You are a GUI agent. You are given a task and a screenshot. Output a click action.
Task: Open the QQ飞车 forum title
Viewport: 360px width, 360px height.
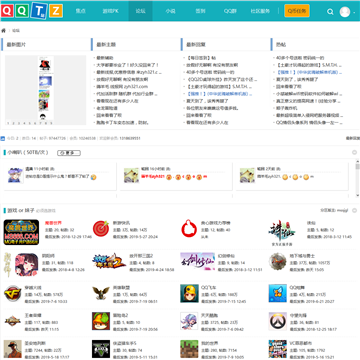(208, 288)
